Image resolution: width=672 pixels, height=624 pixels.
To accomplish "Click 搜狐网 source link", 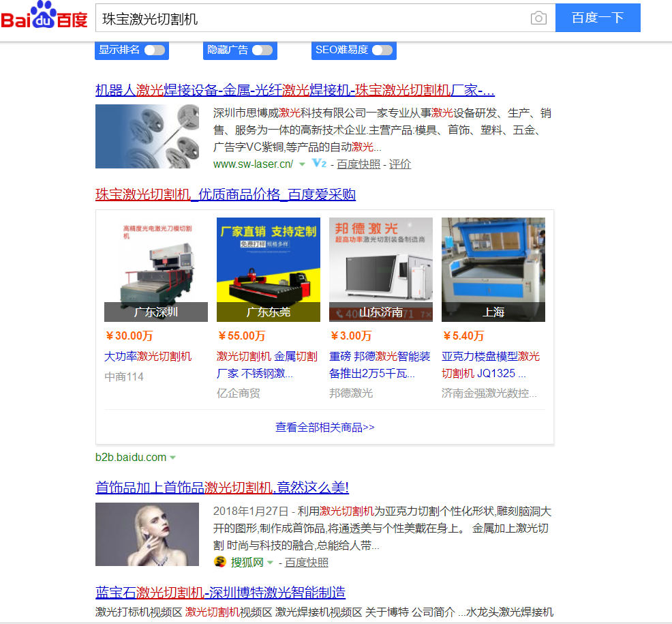I will pos(247,562).
